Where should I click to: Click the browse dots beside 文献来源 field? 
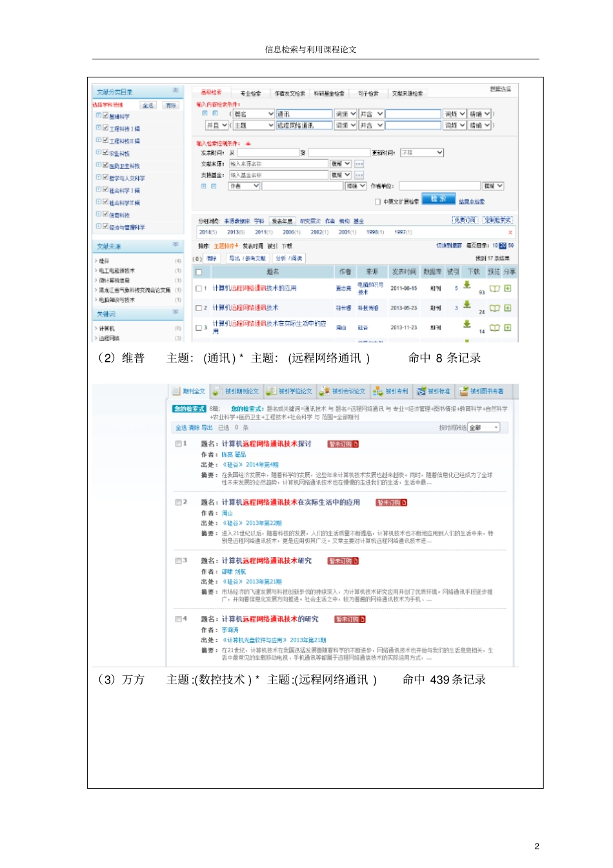click(x=359, y=164)
